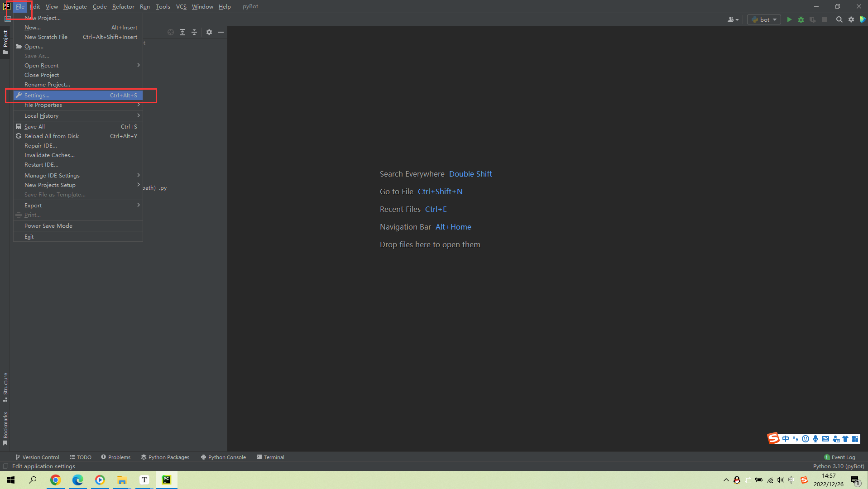The height and width of the screenshot is (489, 868).
Task: Show hidden system tray icons
Action: pos(726,480)
